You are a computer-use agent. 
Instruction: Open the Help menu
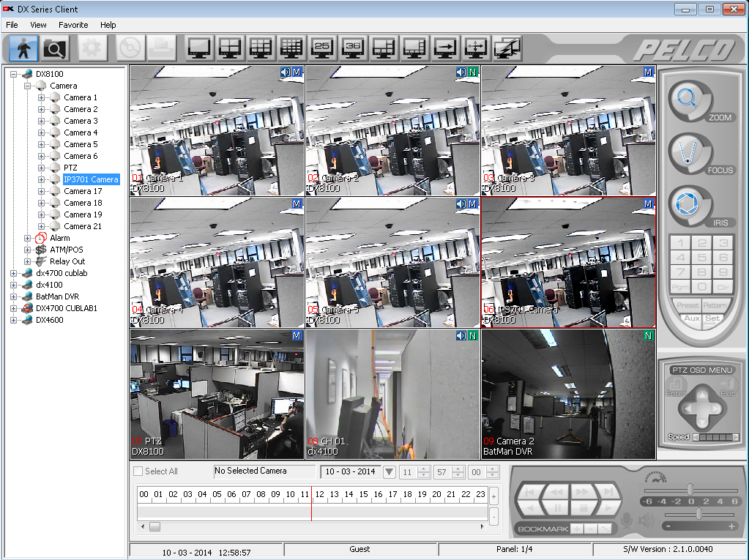coord(108,25)
